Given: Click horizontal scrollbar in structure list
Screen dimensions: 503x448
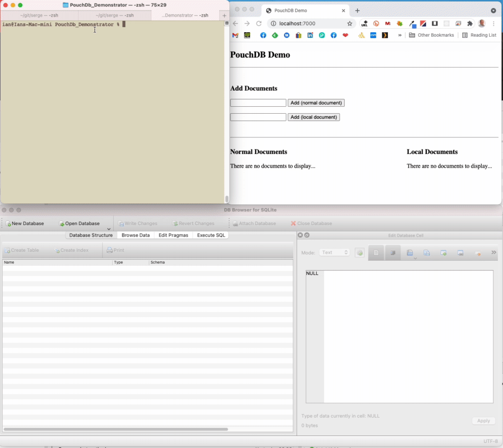Looking at the screenshot, I should (x=116, y=429).
